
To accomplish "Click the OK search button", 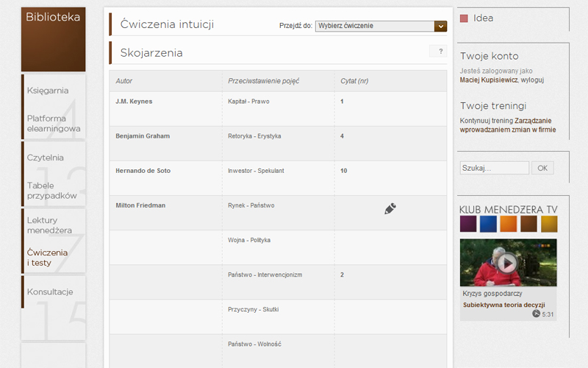I will click(542, 168).
